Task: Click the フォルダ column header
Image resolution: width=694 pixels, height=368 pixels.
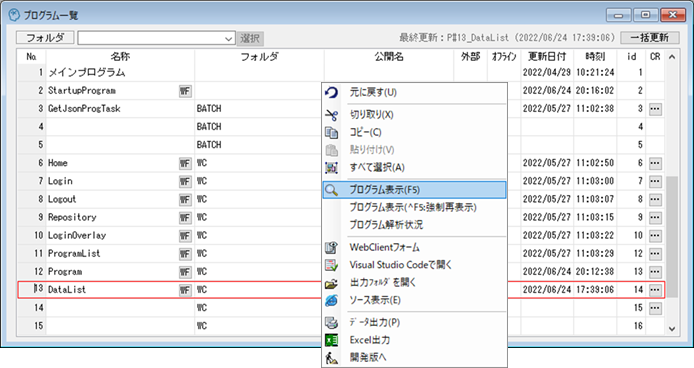Action: (259, 57)
